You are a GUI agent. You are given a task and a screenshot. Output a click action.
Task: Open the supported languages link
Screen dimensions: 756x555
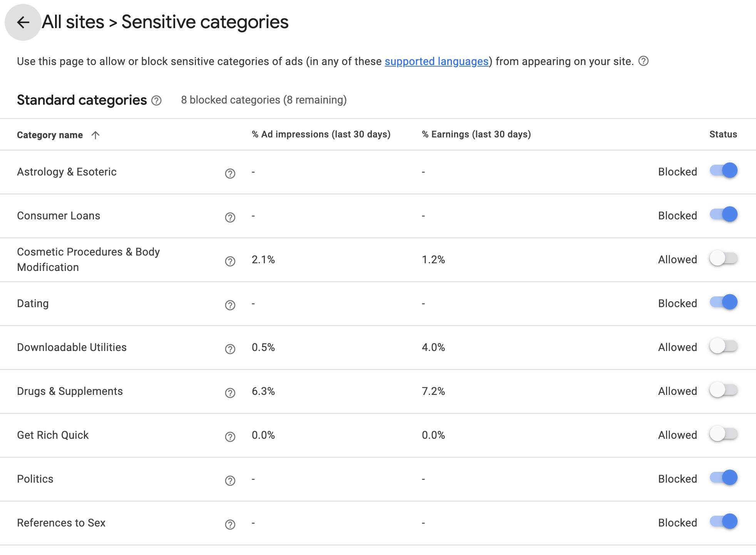point(436,62)
